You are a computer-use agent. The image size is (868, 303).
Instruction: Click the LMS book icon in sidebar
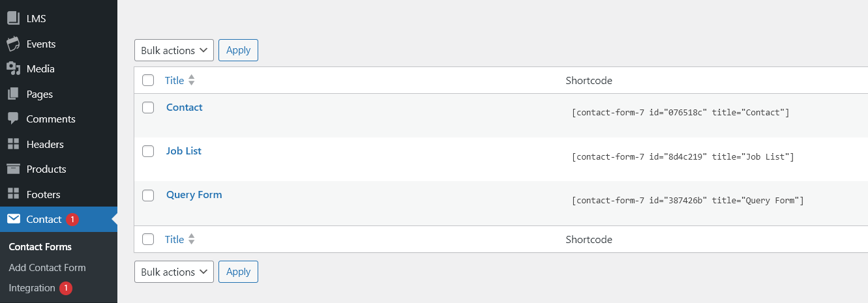(13, 18)
